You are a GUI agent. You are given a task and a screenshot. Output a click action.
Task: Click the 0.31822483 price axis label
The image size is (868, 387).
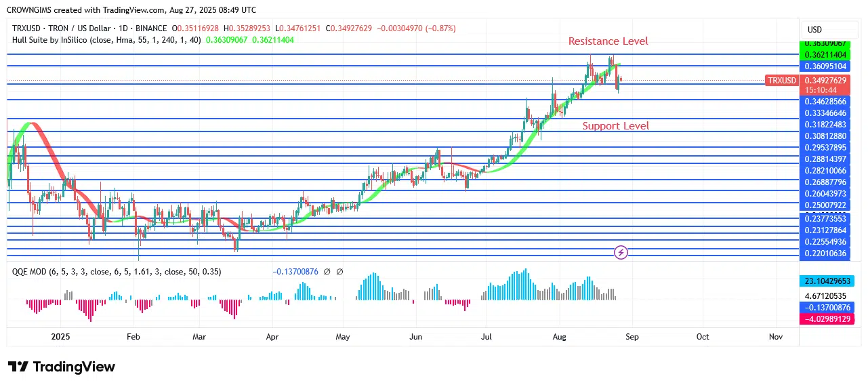point(825,124)
